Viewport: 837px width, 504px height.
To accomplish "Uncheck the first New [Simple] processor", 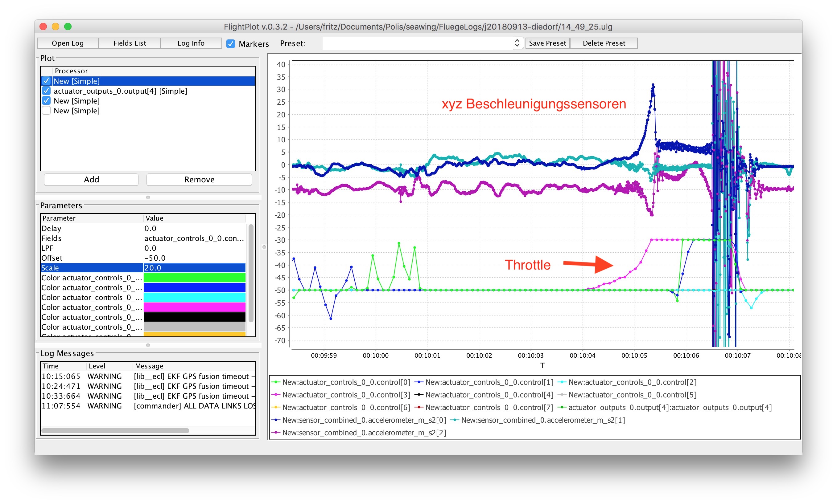I will tap(47, 81).
